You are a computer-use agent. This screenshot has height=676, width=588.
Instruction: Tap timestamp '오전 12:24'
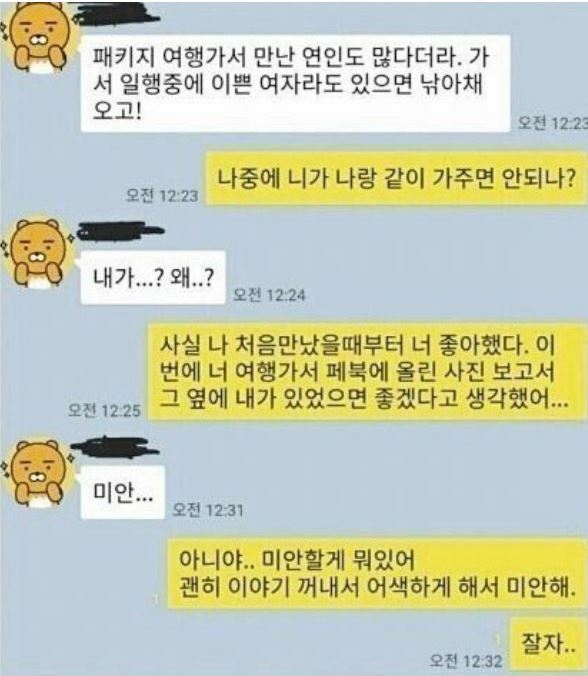coord(269,295)
